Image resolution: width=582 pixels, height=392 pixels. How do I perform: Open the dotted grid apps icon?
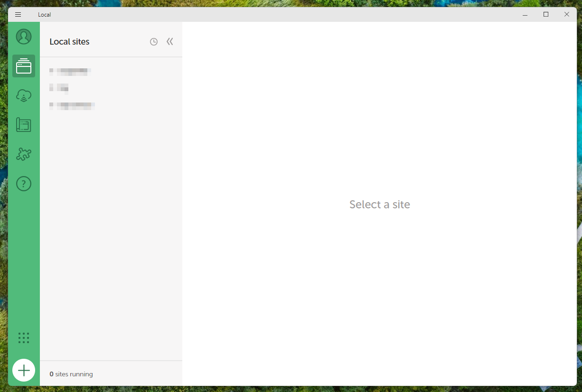tap(24, 338)
